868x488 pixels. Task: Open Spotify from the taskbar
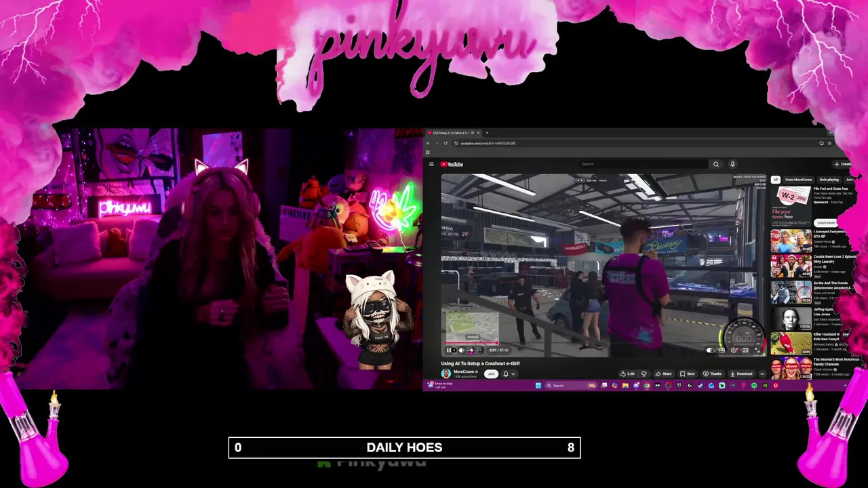pyautogui.click(x=754, y=386)
